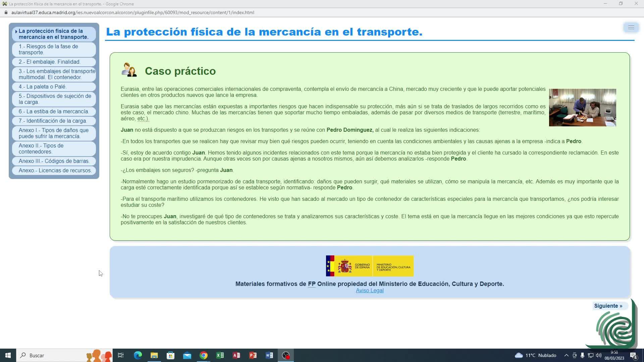Click the Caso práctico people icon
The height and width of the screenshot is (362, 644).
pyautogui.click(x=129, y=70)
